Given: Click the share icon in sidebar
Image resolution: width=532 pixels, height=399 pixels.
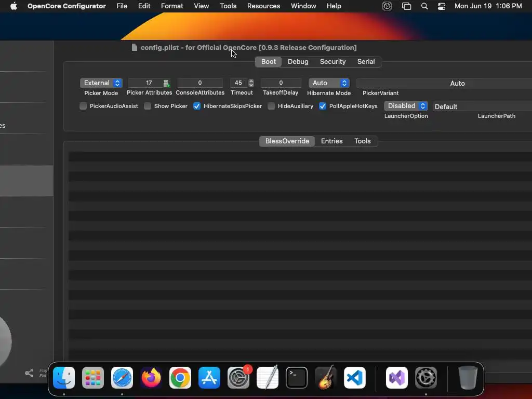Looking at the screenshot, I should point(29,373).
